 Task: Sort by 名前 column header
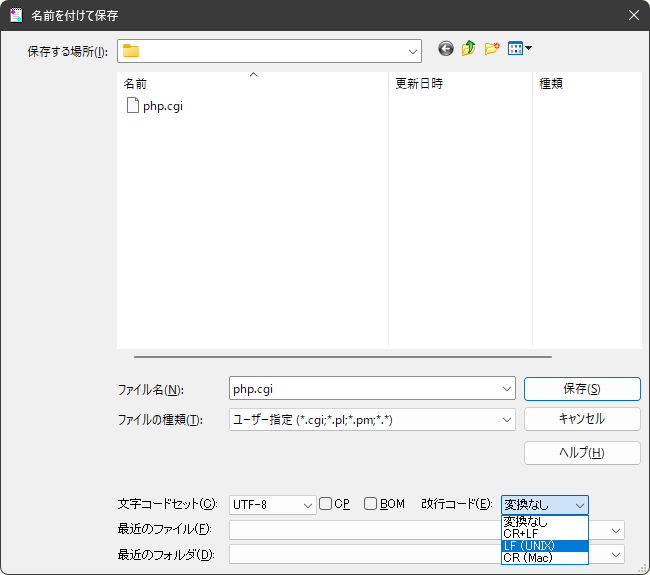(253, 84)
